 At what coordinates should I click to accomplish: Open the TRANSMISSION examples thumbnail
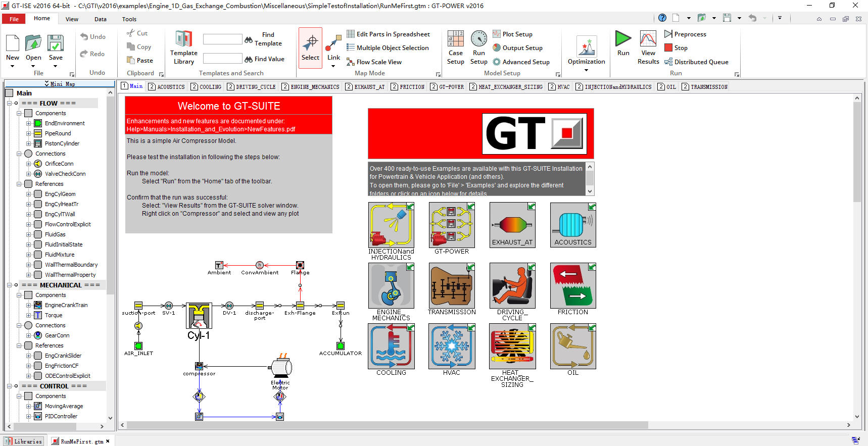[452, 286]
